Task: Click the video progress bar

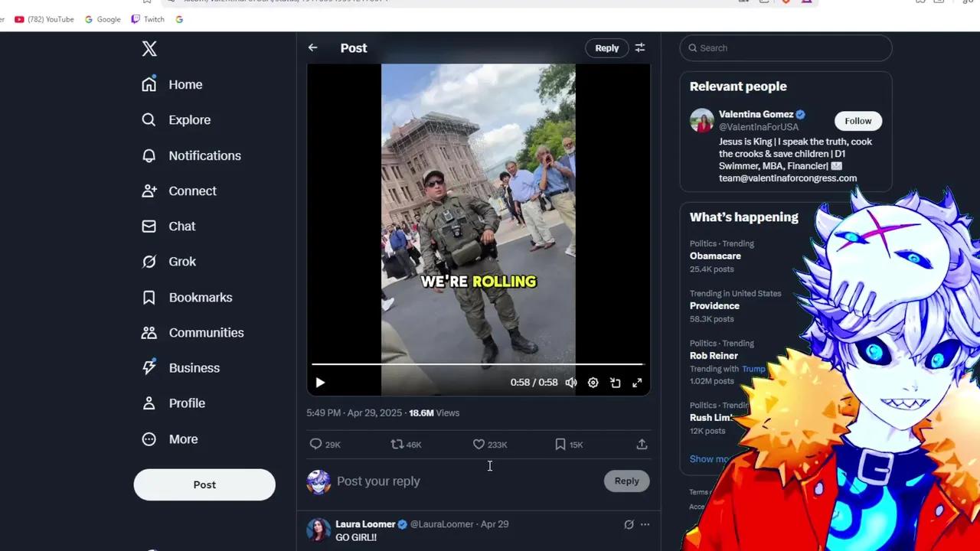Action: [478, 364]
